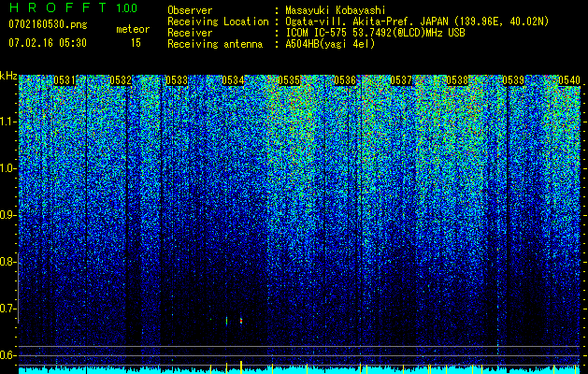The height and width of the screenshot is (374, 588).
Task: Click the date stamp 07.02.16 05:30
Action: [x=48, y=43]
